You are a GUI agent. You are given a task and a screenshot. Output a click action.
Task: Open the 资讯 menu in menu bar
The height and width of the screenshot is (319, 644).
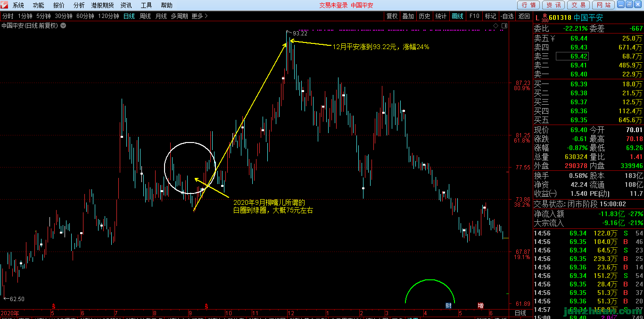(126, 5)
